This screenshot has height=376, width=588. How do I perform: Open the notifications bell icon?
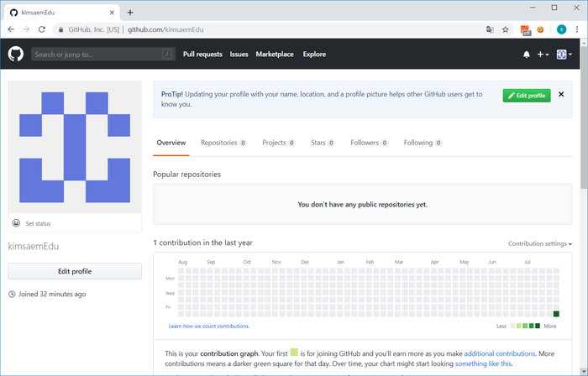527,55
